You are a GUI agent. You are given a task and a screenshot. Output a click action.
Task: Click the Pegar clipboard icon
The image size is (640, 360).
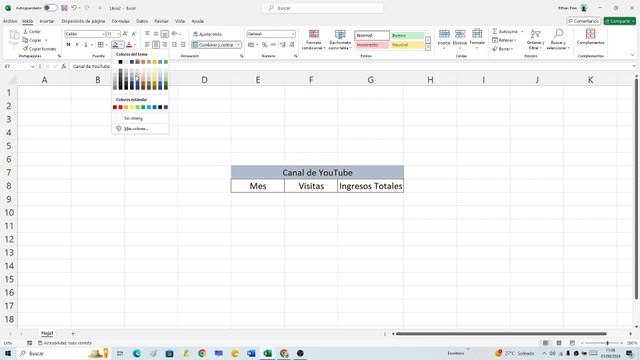coord(14,35)
